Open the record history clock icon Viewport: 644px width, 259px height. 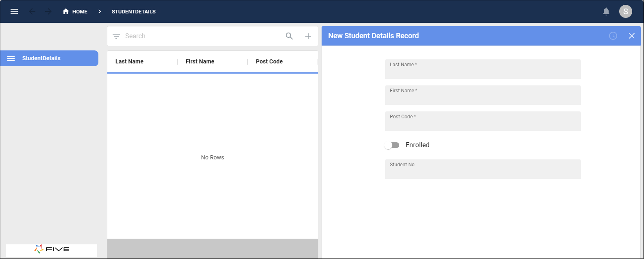coord(613,36)
